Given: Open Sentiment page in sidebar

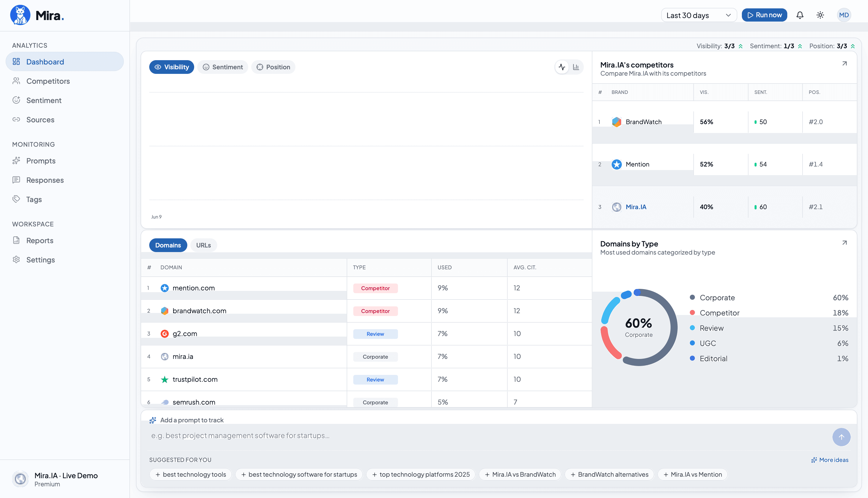Looking at the screenshot, I should (x=65, y=100).
